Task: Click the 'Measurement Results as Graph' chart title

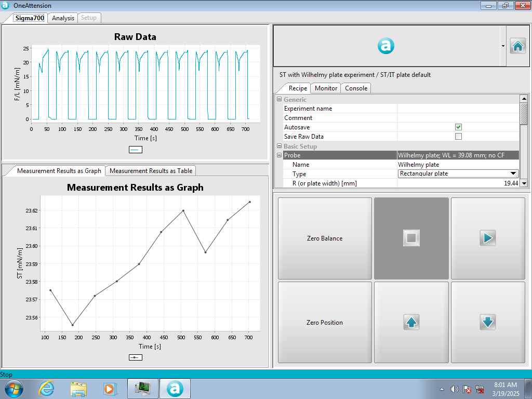Action: [x=135, y=187]
